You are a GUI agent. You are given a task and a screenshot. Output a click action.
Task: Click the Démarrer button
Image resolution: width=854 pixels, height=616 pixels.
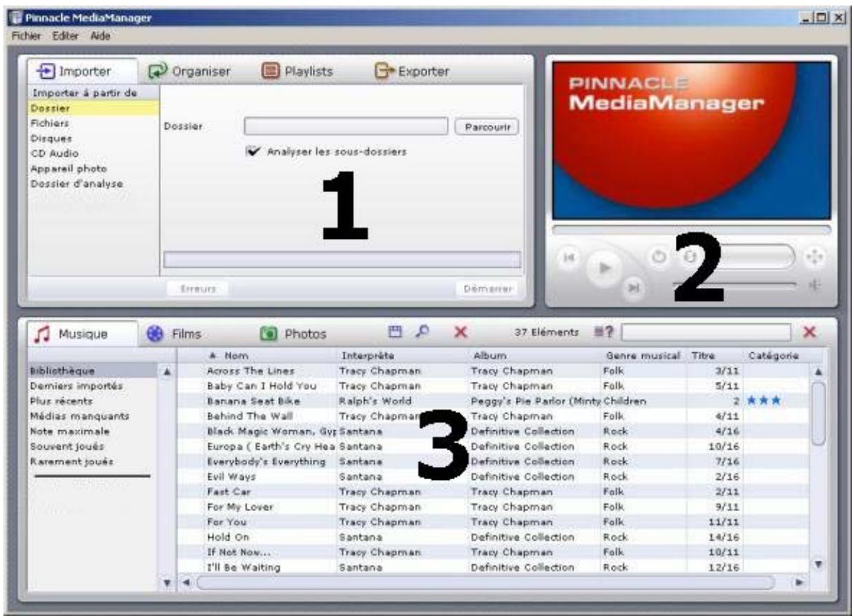click(x=487, y=290)
